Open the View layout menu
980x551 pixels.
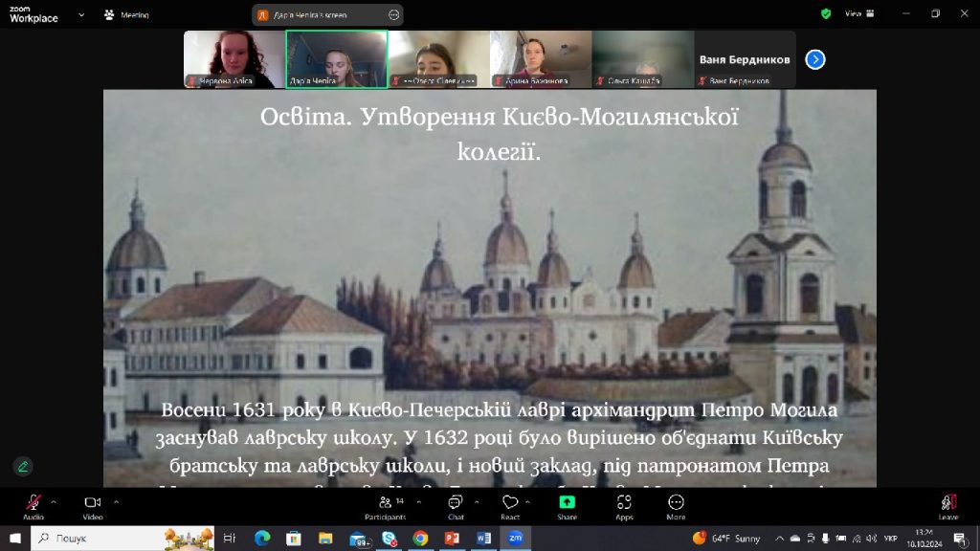pos(859,13)
